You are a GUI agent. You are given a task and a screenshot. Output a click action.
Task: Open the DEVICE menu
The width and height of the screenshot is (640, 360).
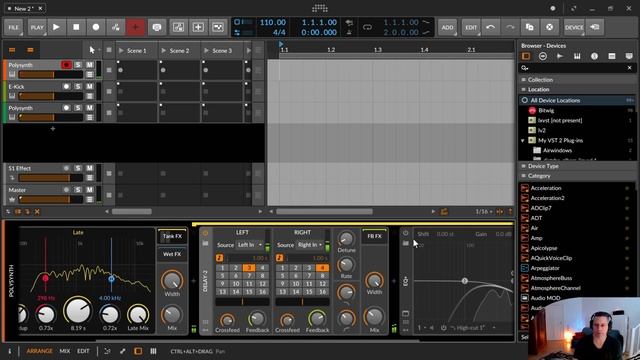pyautogui.click(x=574, y=27)
